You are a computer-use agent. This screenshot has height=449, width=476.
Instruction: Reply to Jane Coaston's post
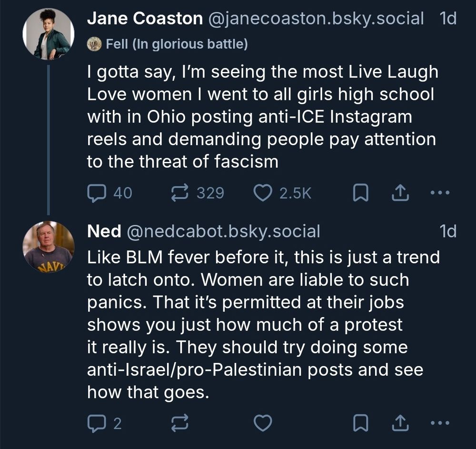(x=98, y=192)
